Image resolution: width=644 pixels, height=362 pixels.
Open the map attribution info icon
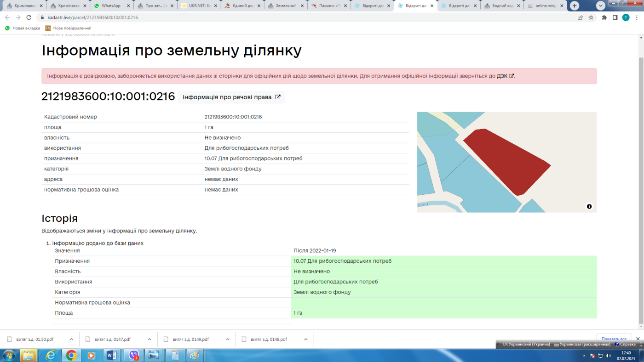pos(589,206)
